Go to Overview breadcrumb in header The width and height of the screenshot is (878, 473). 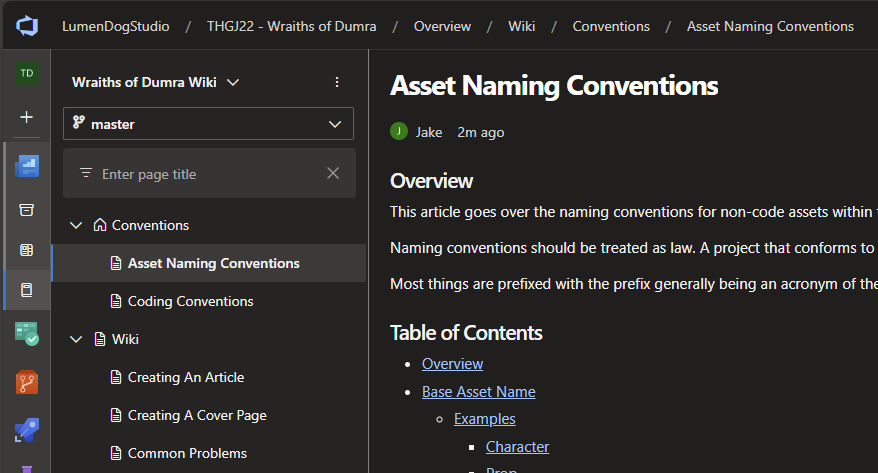coord(442,26)
